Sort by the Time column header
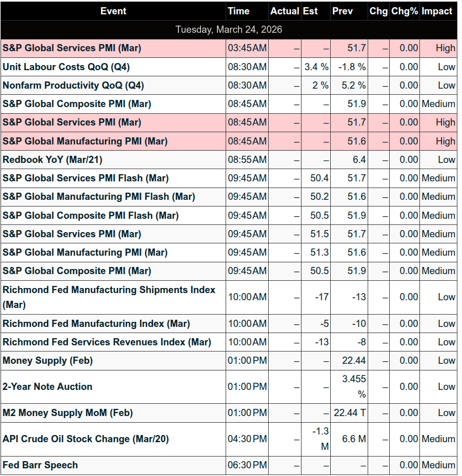 (x=238, y=11)
